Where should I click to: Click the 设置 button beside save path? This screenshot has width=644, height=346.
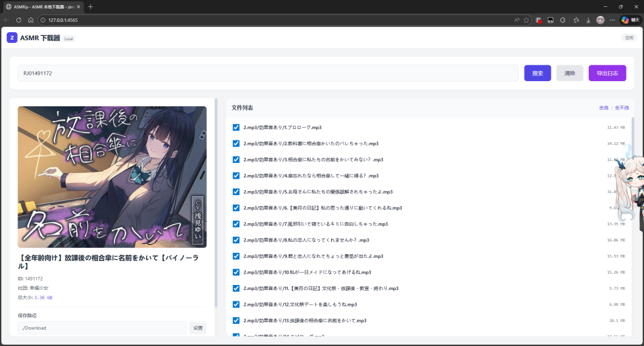198,328
